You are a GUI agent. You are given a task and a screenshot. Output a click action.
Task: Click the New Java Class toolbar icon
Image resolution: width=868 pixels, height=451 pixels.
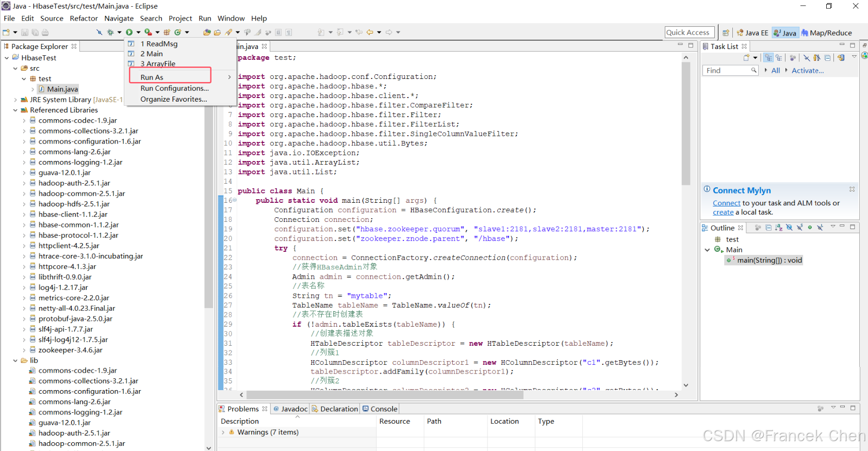[177, 32]
